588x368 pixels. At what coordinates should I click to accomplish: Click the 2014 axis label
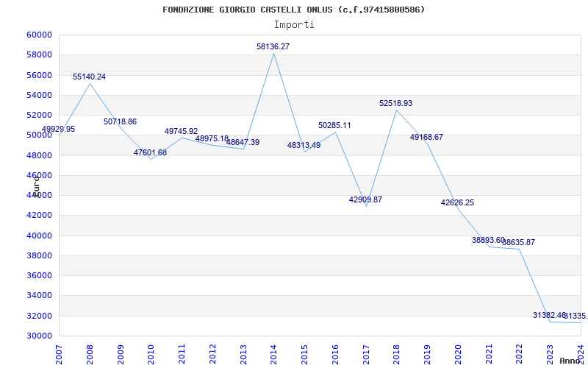pyautogui.click(x=273, y=355)
